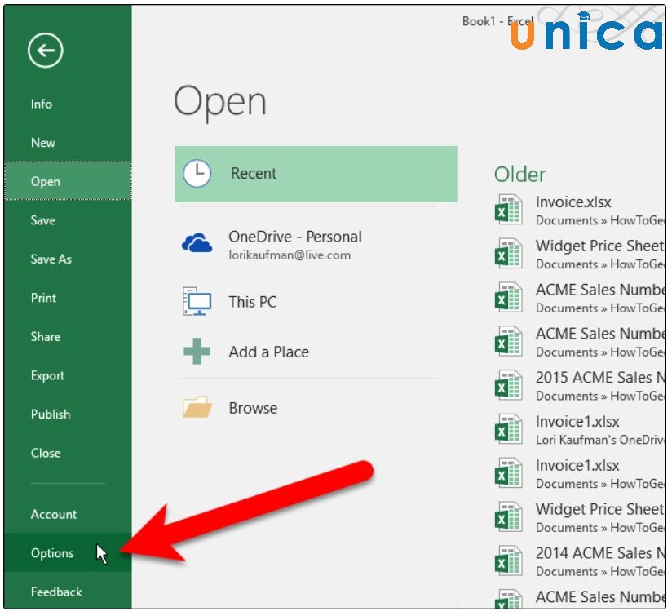Viewport: 672px width, 616px height.
Task: Open the Browse folder icon
Action: coord(197,407)
